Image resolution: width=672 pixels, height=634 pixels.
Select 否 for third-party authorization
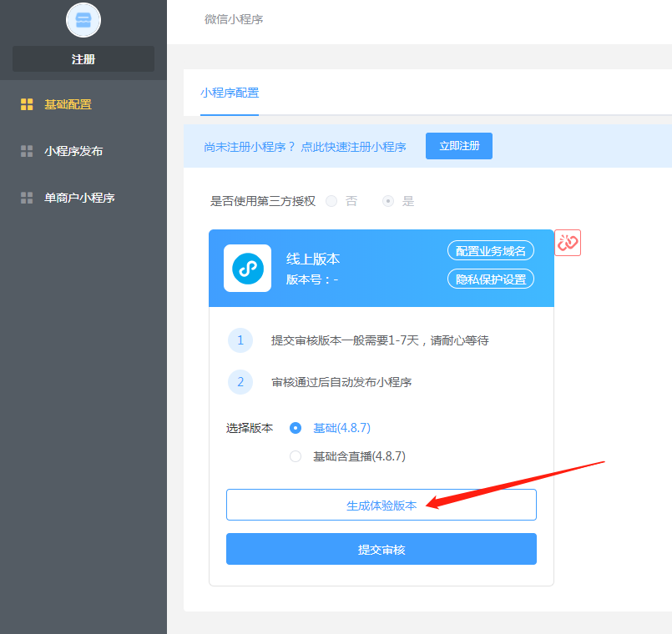pyautogui.click(x=331, y=201)
